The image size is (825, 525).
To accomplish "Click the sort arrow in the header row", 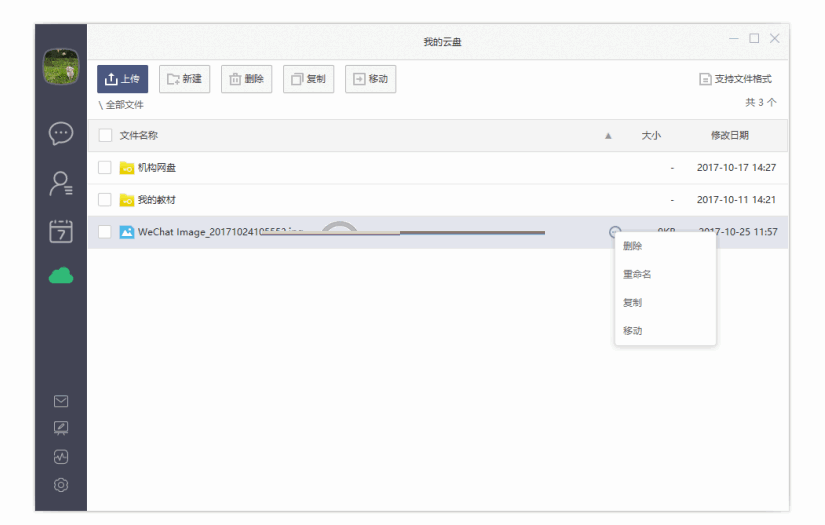I will pos(608,136).
